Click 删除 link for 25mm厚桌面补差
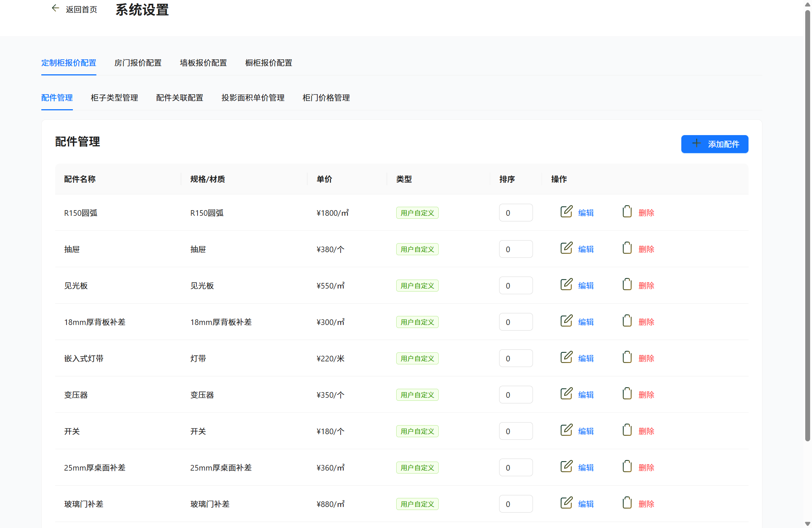Viewport: 812px width, 528px height. 646,468
